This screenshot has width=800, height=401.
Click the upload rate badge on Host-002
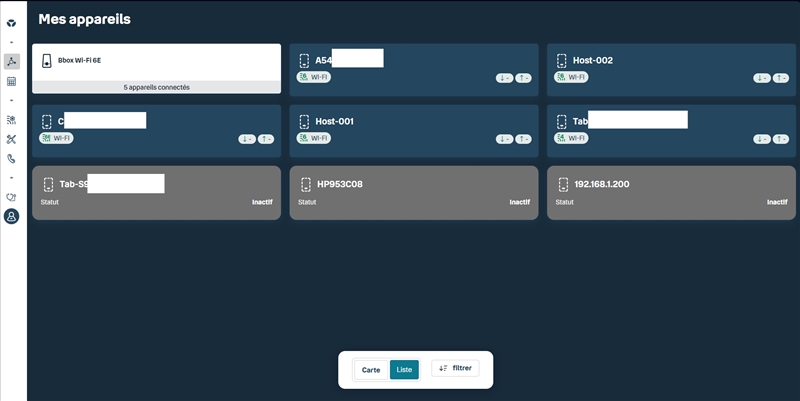781,78
